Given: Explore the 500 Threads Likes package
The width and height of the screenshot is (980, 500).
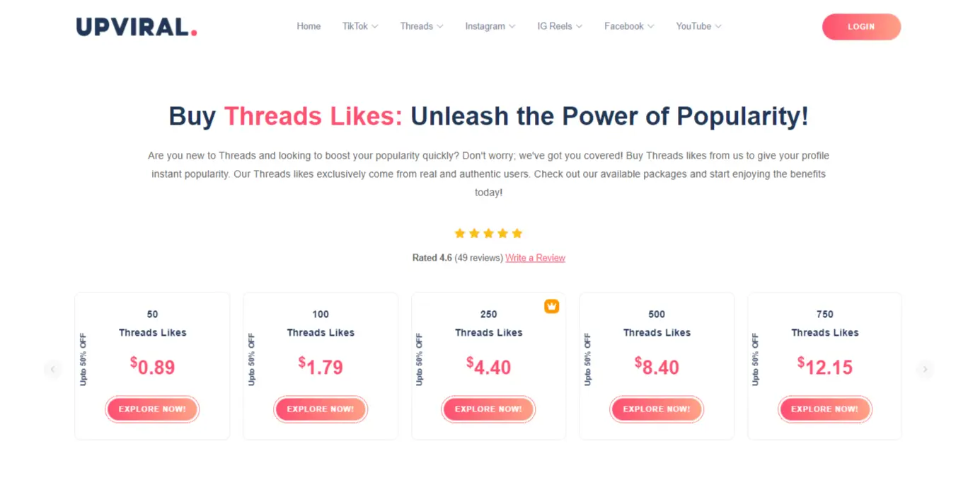Looking at the screenshot, I should [657, 409].
